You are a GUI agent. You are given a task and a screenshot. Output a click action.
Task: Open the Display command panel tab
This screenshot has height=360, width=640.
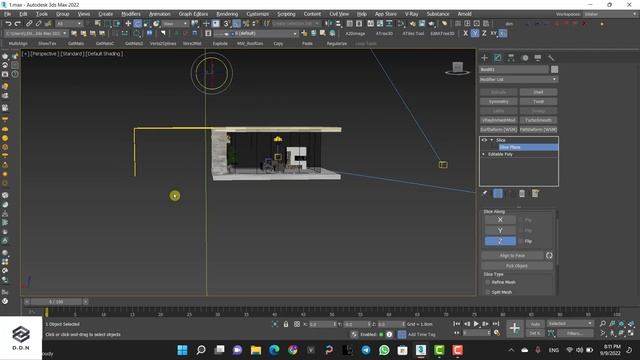tap(538, 58)
